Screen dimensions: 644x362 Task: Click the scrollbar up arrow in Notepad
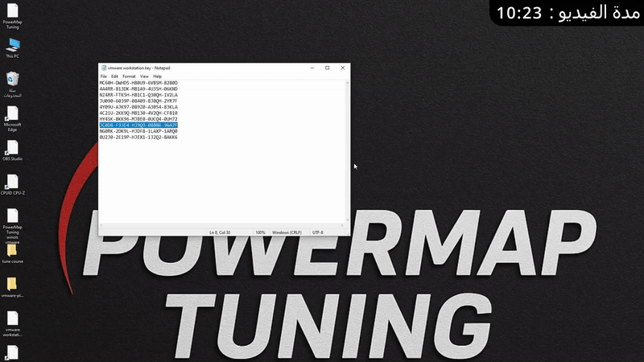pyautogui.click(x=347, y=83)
